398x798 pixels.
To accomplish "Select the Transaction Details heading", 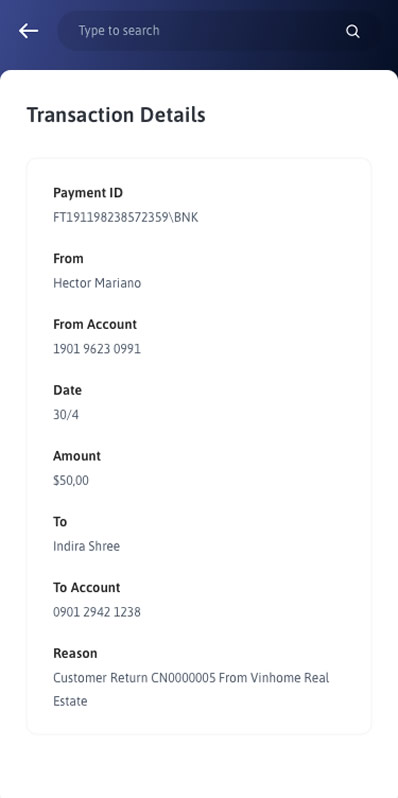I will coord(116,115).
